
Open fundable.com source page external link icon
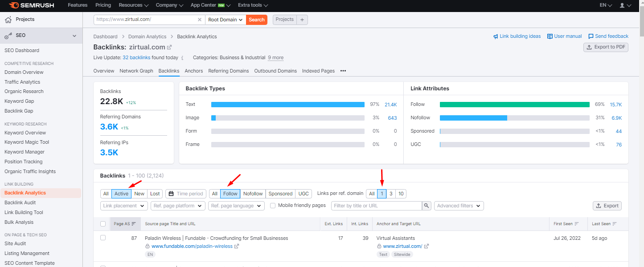click(x=237, y=246)
